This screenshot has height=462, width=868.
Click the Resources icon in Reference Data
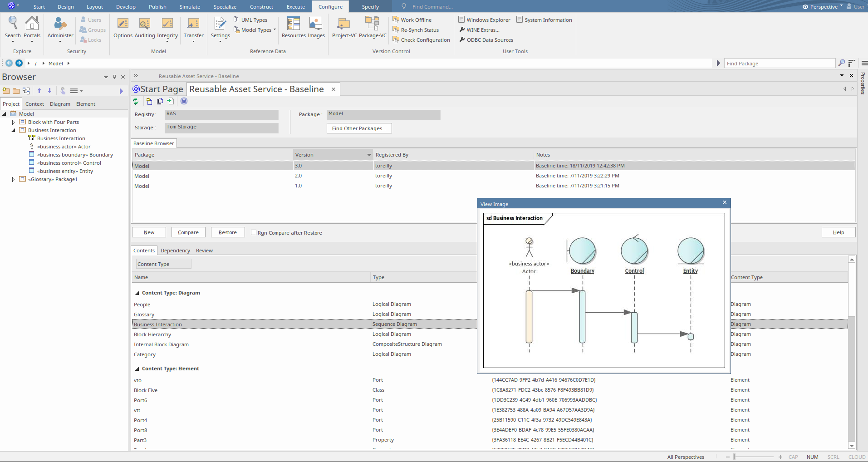coord(294,24)
